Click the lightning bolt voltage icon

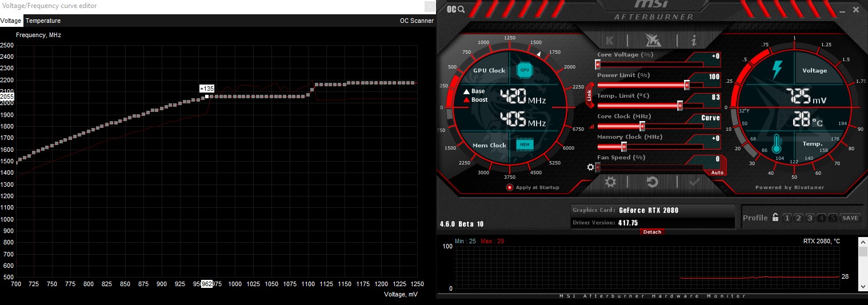click(777, 70)
